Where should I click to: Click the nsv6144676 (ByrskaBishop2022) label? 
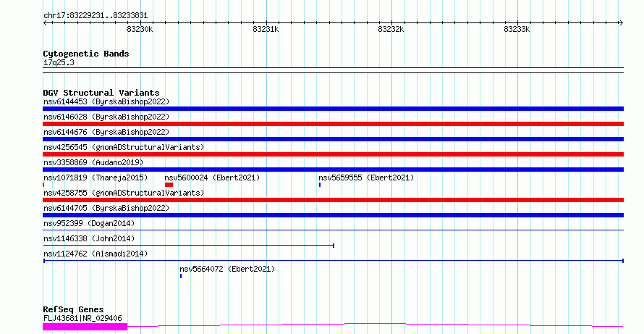tap(106, 132)
